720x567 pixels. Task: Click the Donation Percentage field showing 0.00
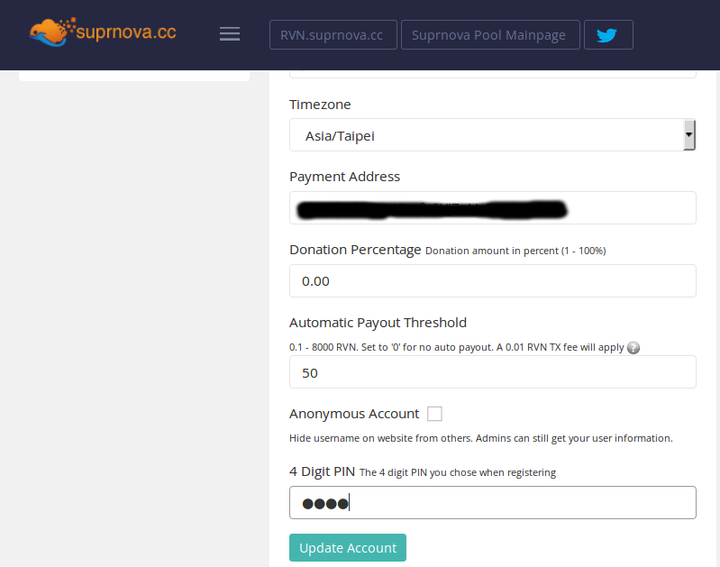click(492, 281)
